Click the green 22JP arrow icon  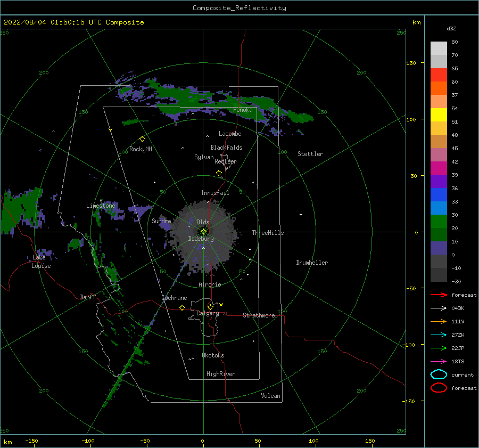[x=439, y=348]
